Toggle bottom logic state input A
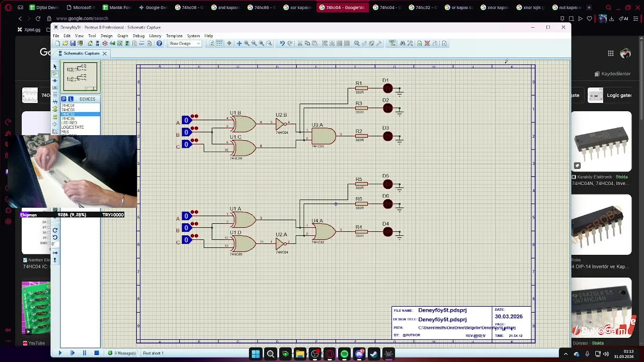 pos(186,216)
